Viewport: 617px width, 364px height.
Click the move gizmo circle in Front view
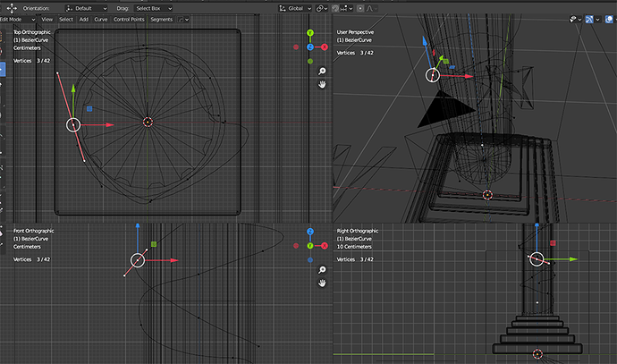[138, 260]
